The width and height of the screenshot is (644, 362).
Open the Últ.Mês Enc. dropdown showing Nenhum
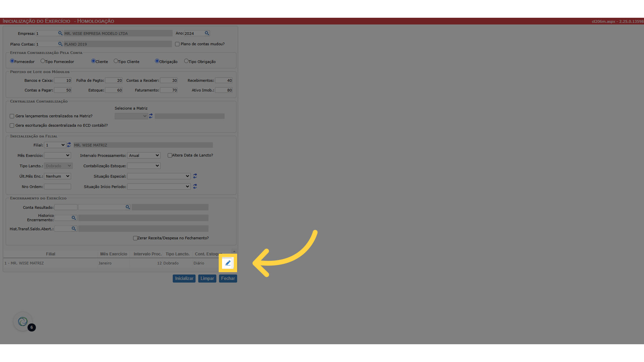pos(57,176)
